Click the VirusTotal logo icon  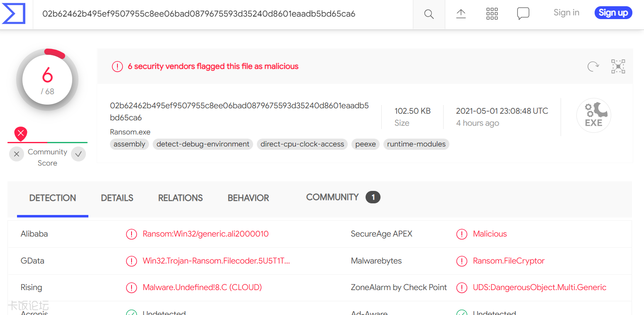[14, 14]
